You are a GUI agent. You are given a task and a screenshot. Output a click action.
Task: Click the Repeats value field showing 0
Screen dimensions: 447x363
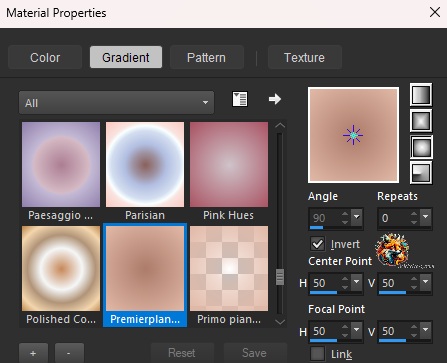(394, 218)
